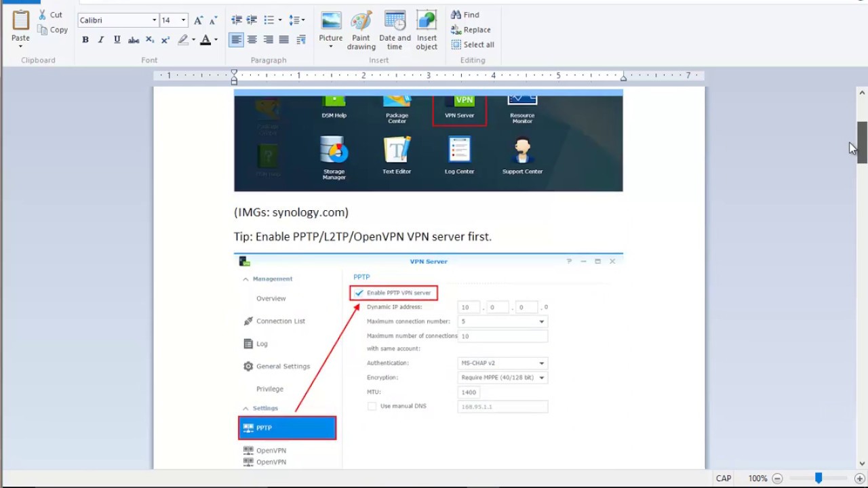The width and height of the screenshot is (868, 488).
Task: Open the highlight color dropdown arrow
Action: click(x=193, y=40)
